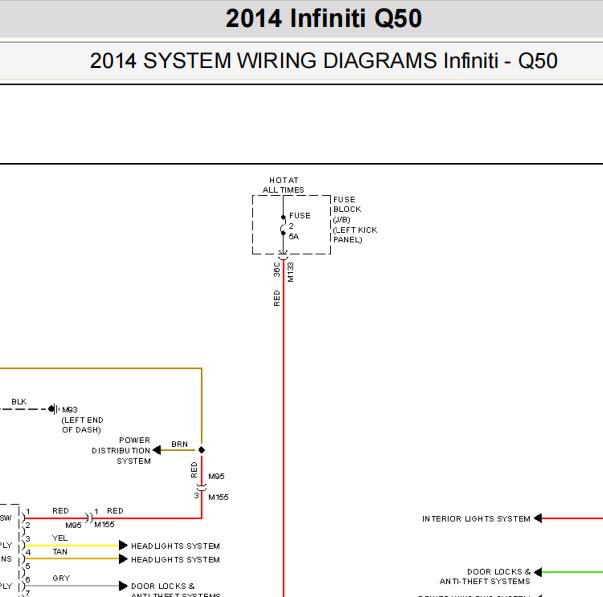Select "DOOR LOCKS &" text on the gray wire

tap(163, 586)
